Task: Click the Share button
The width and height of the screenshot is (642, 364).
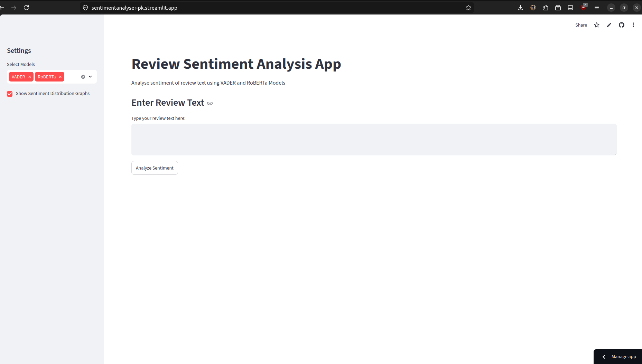Action: (x=581, y=25)
